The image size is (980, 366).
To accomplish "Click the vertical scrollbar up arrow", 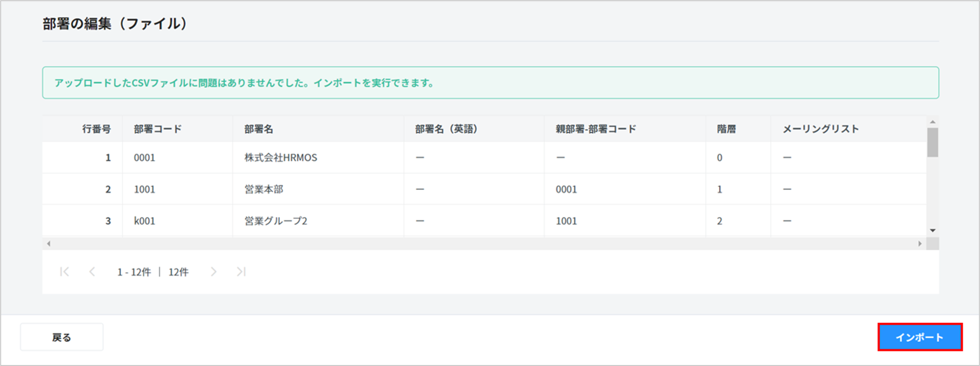I will (x=933, y=122).
